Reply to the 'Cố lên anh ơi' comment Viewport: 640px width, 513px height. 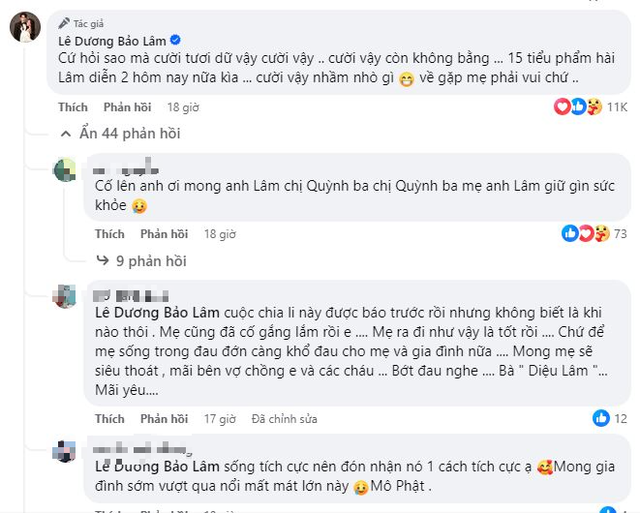[x=164, y=234]
